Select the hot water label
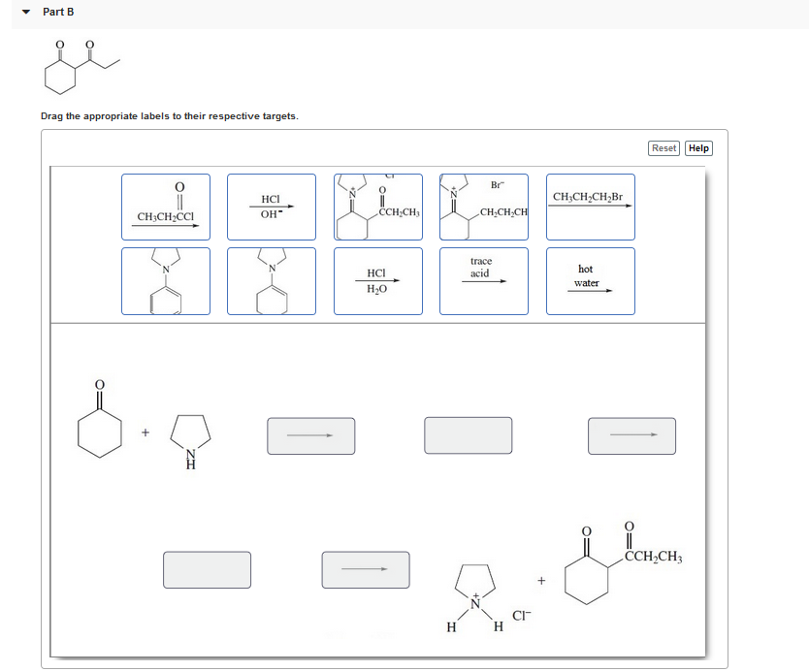Viewport: 809px width, 672px height. click(x=589, y=280)
